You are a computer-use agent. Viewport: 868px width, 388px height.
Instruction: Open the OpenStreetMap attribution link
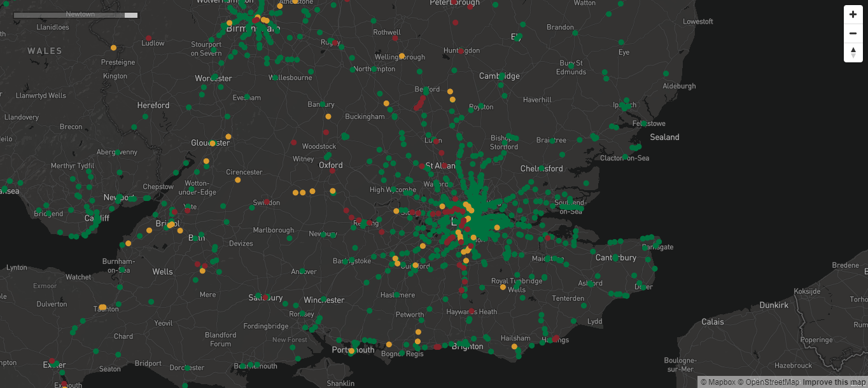point(768,382)
